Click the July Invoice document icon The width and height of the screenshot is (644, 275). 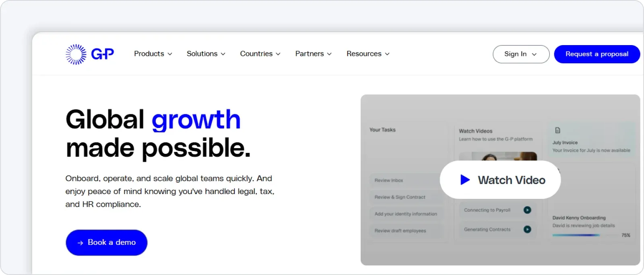pyautogui.click(x=557, y=130)
